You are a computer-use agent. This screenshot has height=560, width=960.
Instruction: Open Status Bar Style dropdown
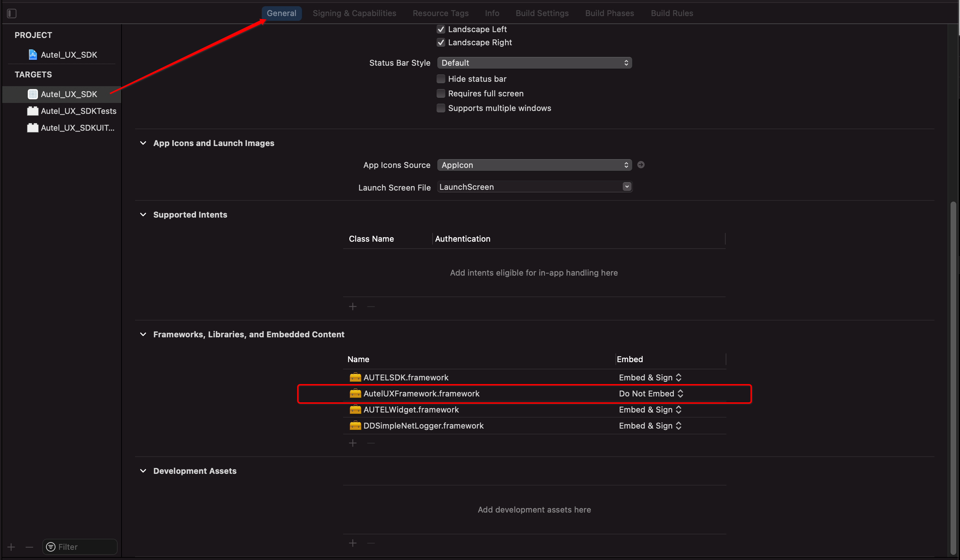click(x=533, y=62)
